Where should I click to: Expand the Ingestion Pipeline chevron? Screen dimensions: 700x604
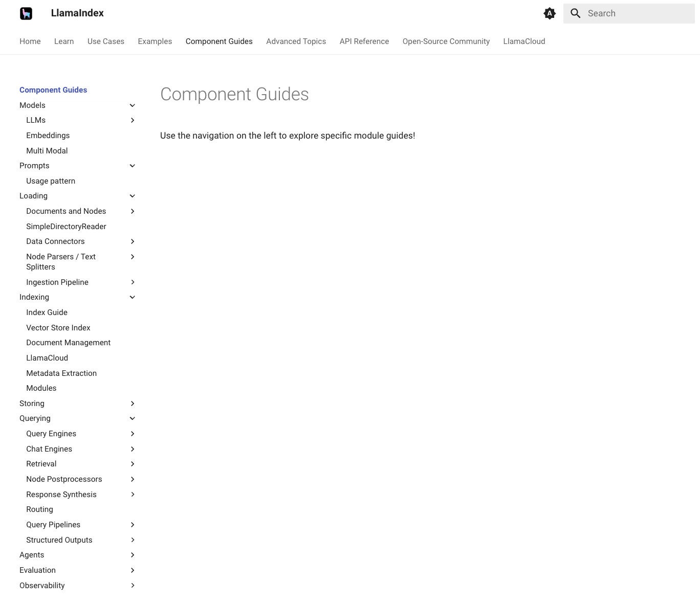click(133, 282)
